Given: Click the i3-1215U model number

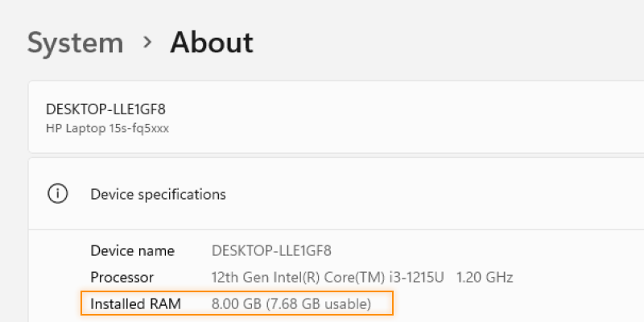Looking at the screenshot, I should pyautogui.click(x=415, y=277).
